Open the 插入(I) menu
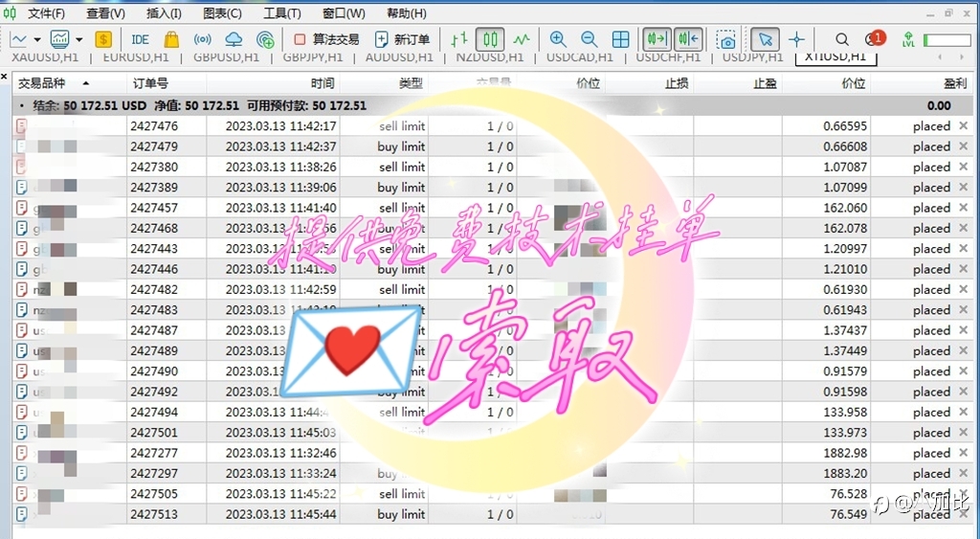 164,13
